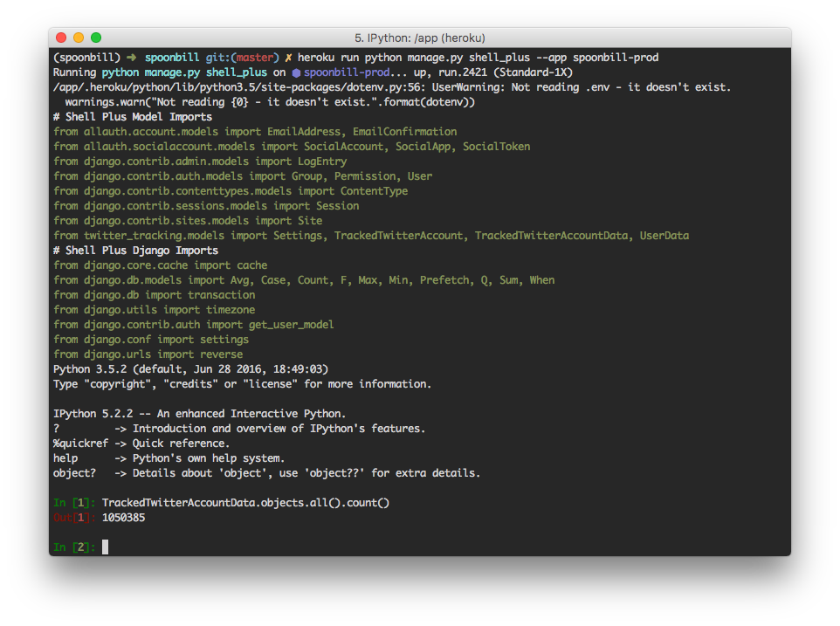Image resolution: width=840 pixels, height=626 pixels.
Task: Click the allauth.socialaccount.models import line
Action: click(x=292, y=146)
